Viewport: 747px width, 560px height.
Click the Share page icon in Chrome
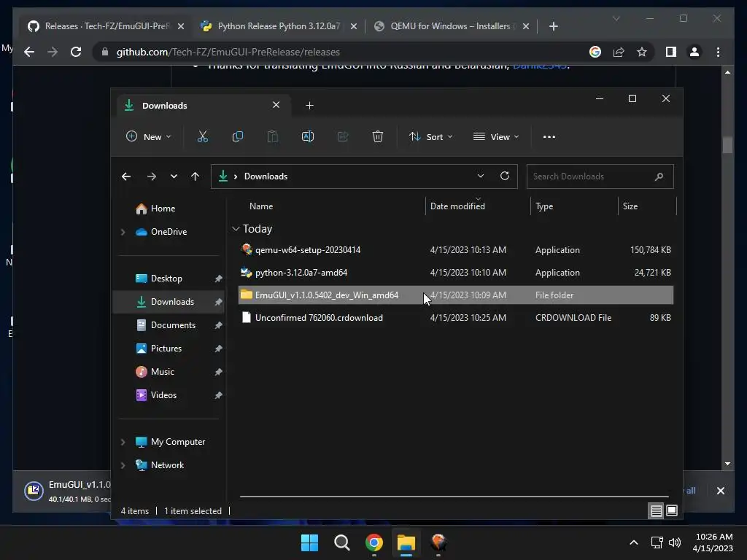click(619, 52)
